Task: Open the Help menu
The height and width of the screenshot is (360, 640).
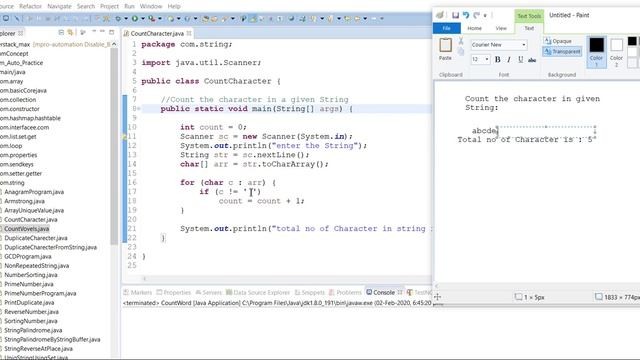Action: [x=174, y=6]
